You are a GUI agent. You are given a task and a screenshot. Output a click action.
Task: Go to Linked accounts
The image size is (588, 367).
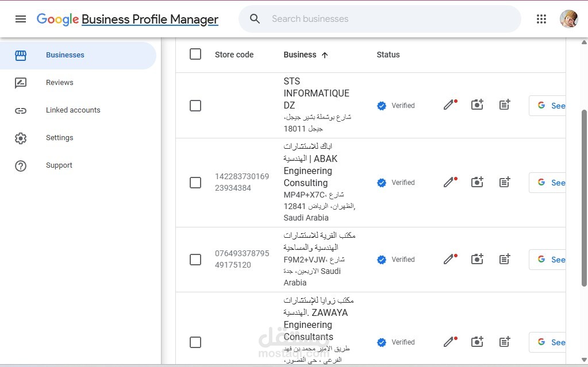[x=73, y=110]
